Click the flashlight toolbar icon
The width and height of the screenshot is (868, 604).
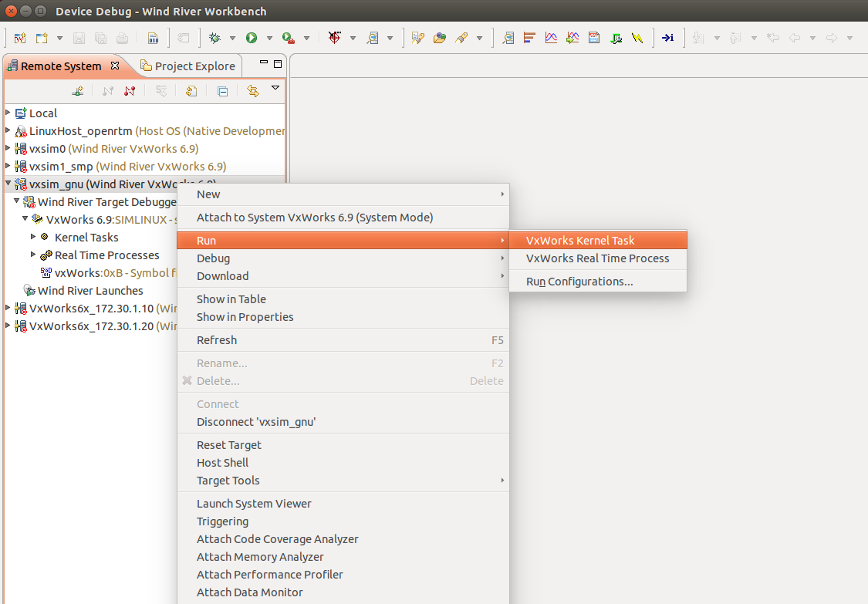tap(461, 38)
